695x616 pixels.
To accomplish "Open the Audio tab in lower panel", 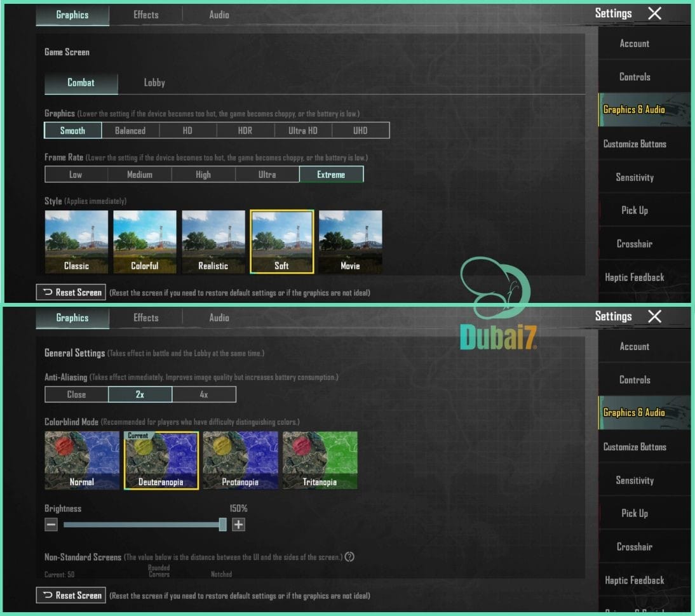I will tap(219, 318).
